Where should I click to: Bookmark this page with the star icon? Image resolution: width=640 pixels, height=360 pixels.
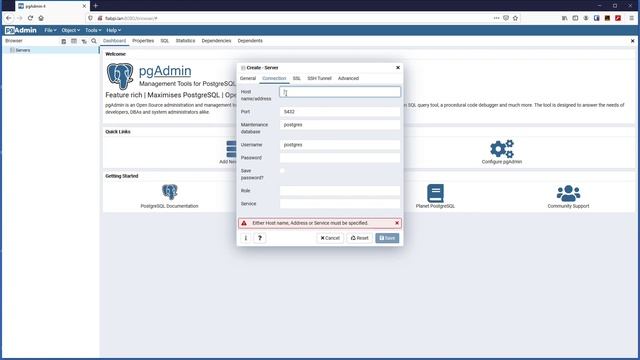[x=515, y=18]
